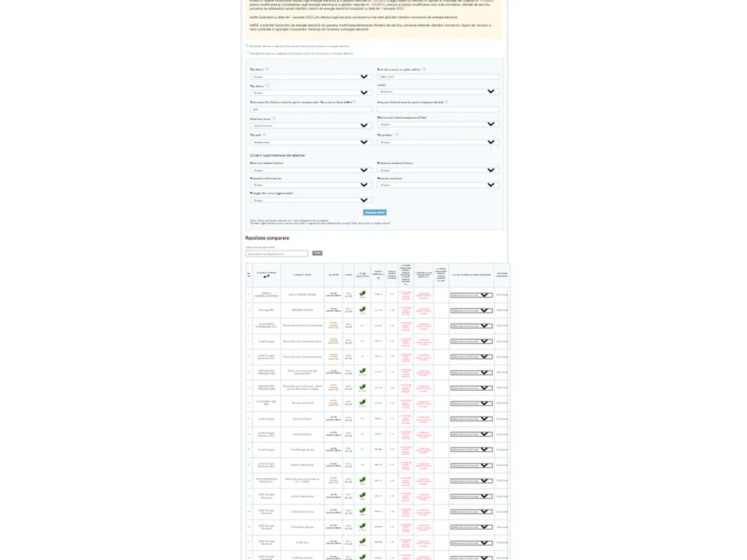The height and width of the screenshot is (560, 747).
Task: Click the info icon beside Tip client label
Action: tap(268, 69)
